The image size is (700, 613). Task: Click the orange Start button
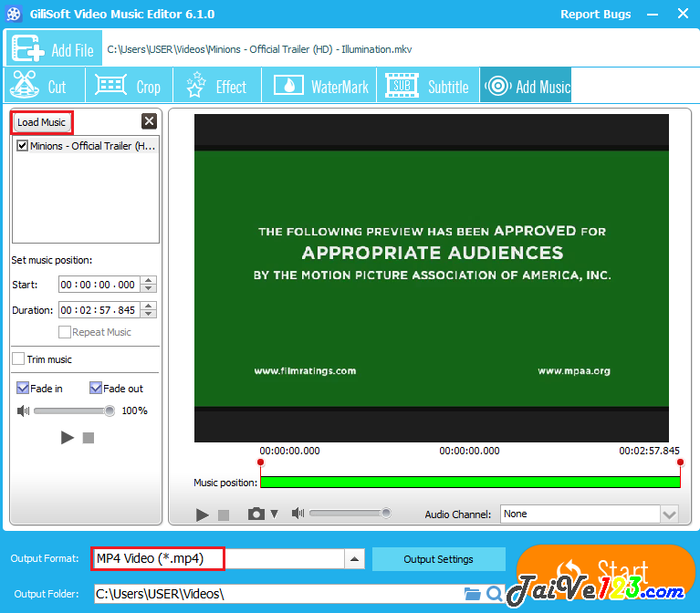(606, 573)
